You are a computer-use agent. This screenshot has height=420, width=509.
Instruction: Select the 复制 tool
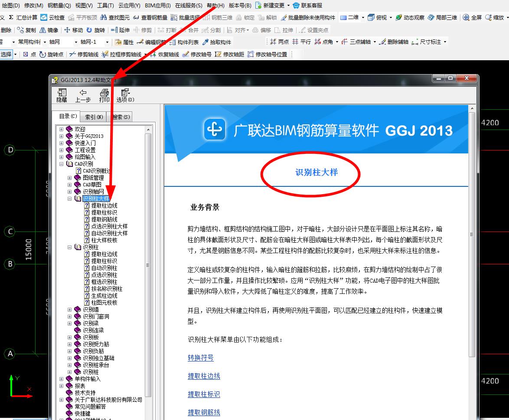(x=26, y=30)
